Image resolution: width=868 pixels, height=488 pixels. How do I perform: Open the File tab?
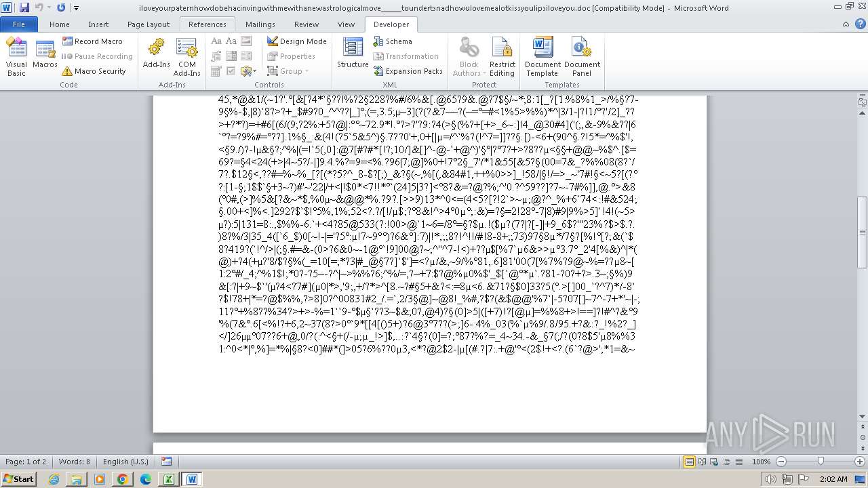19,24
